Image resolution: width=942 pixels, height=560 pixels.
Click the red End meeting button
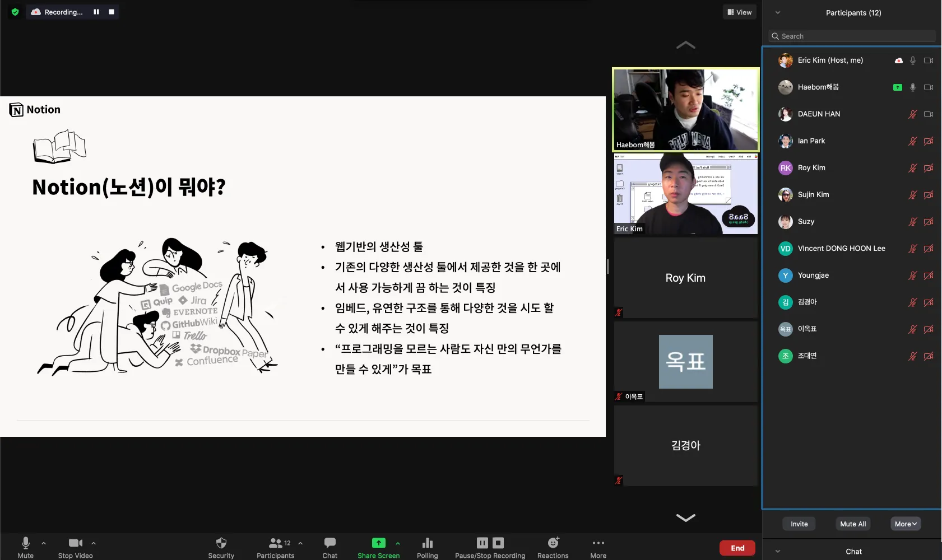737,548
